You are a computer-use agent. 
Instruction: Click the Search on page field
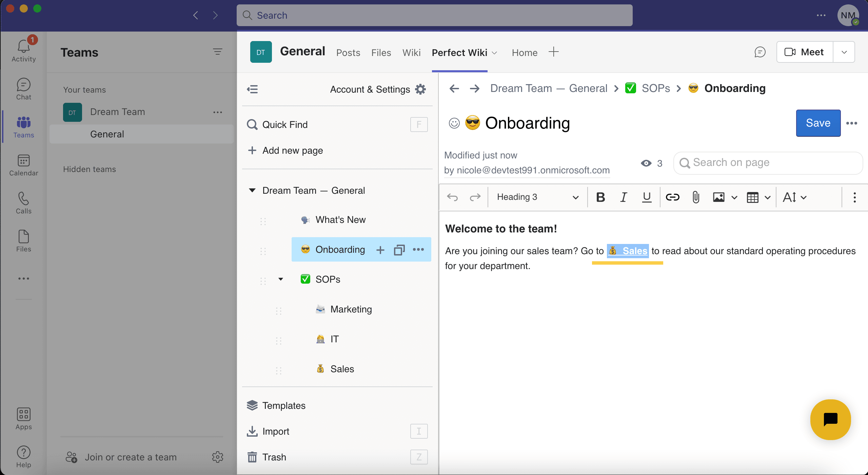click(x=768, y=163)
